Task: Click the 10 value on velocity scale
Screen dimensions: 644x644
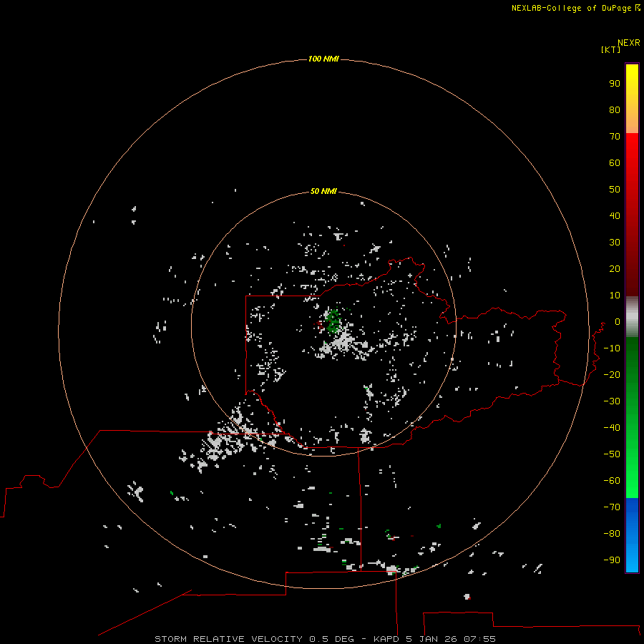Action: click(x=615, y=296)
